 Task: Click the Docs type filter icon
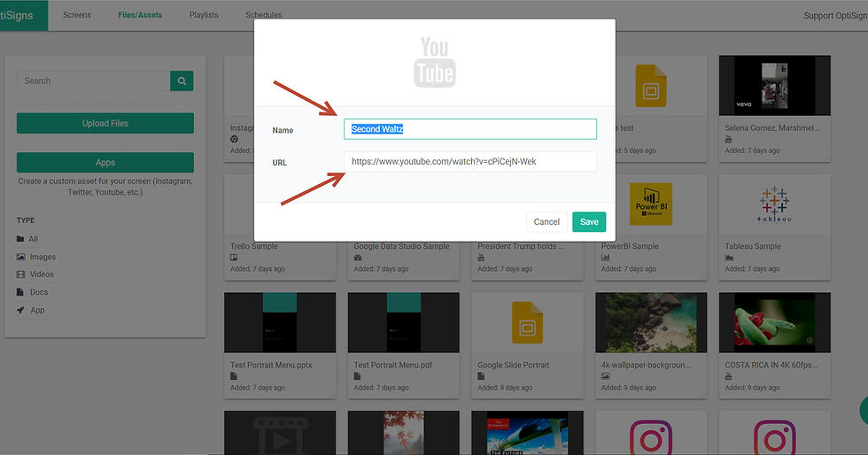pos(21,292)
